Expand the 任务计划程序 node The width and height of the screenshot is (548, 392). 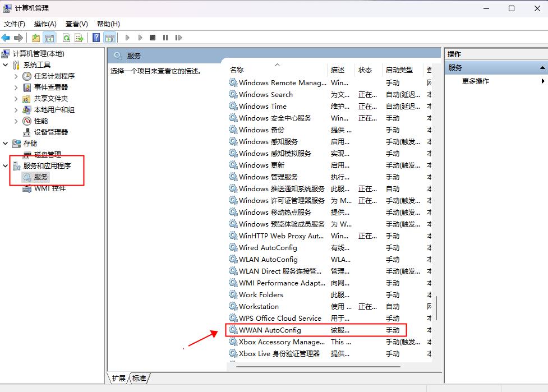click(x=16, y=76)
